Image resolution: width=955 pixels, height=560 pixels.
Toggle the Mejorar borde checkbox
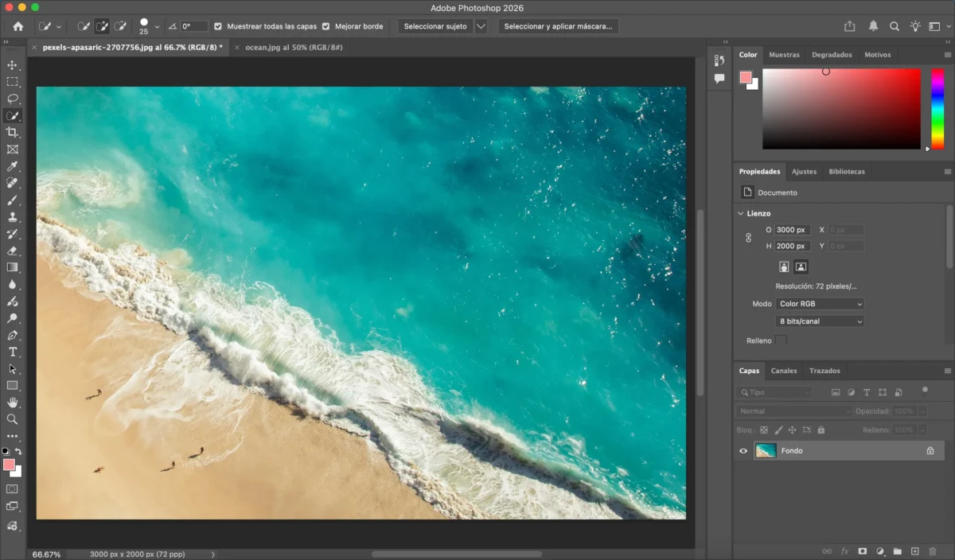pyautogui.click(x=325, y=26)
